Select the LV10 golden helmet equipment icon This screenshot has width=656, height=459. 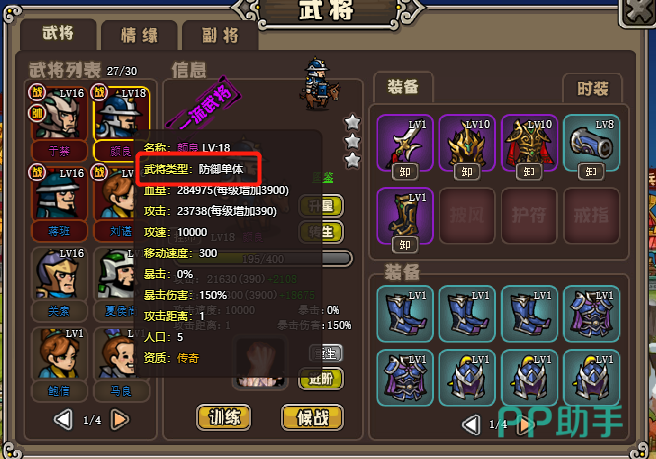467,143
